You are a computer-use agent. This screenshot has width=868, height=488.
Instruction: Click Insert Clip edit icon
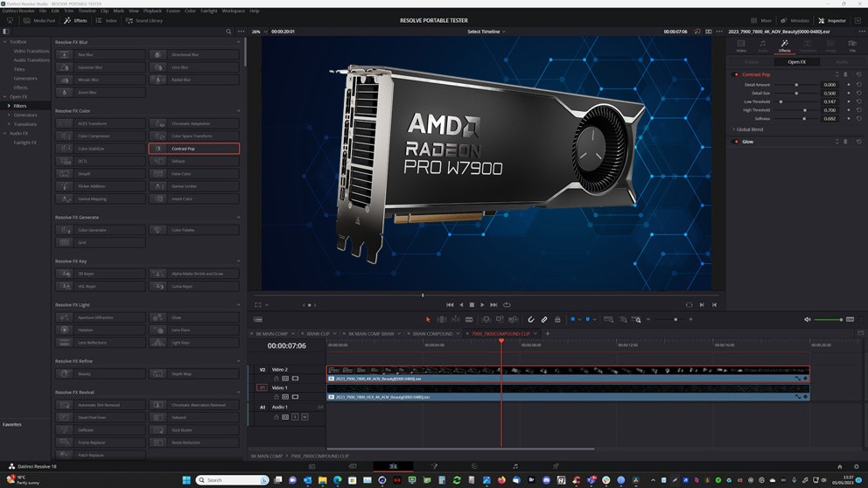(486, 319)
